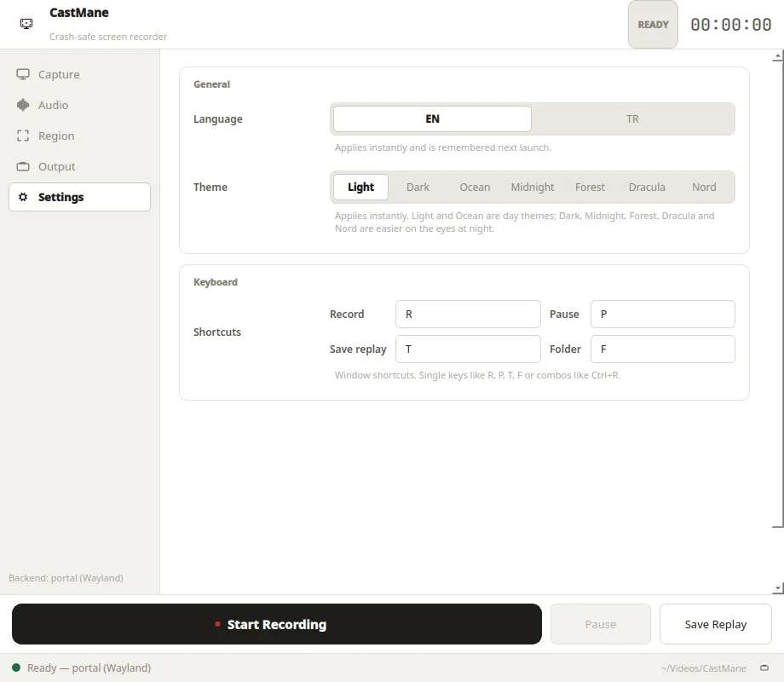Click the 'Backend: portal (Wayland)' text
784x682 pixels.
[x=66, y=578]
